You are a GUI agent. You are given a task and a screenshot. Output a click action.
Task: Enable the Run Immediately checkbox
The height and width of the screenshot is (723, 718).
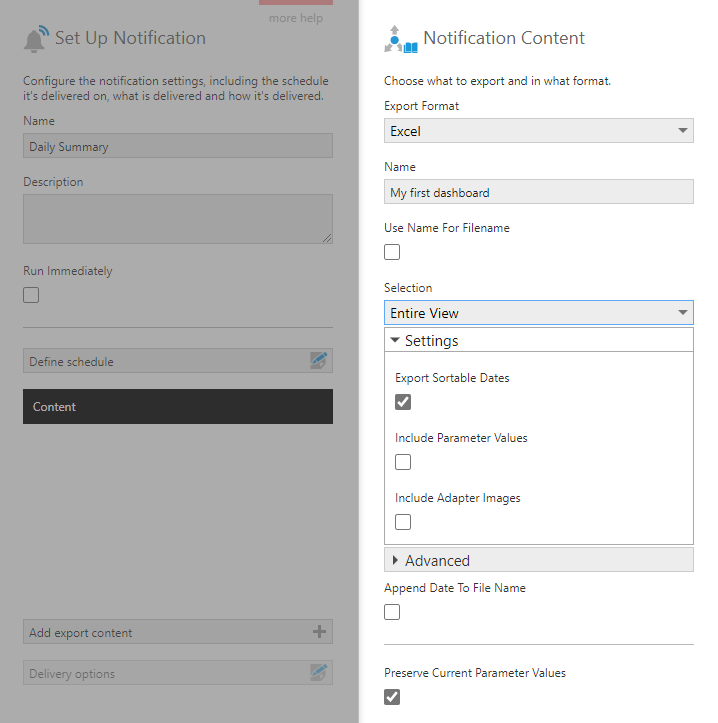point(31,295)
